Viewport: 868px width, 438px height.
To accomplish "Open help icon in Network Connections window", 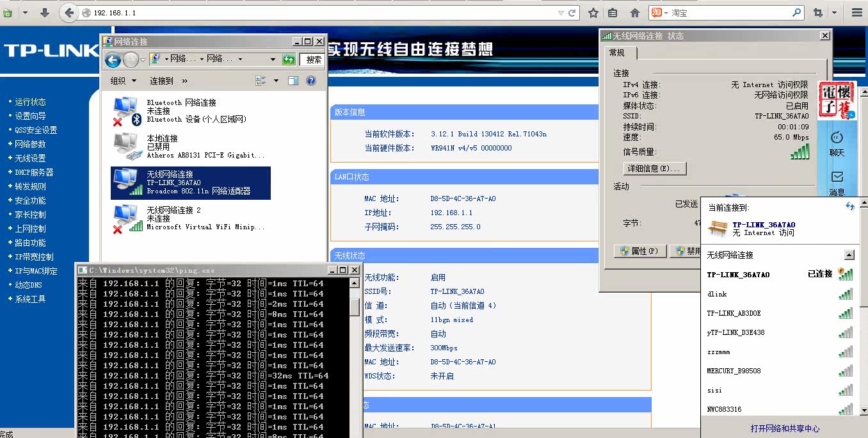I will 311,81.
